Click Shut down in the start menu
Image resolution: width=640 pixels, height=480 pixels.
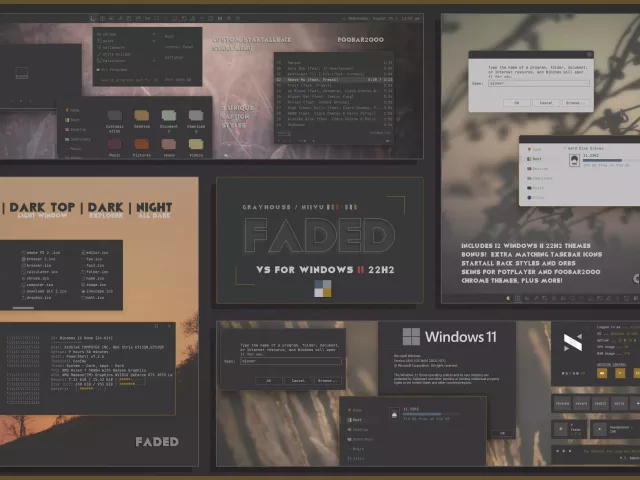click(178, 80)
